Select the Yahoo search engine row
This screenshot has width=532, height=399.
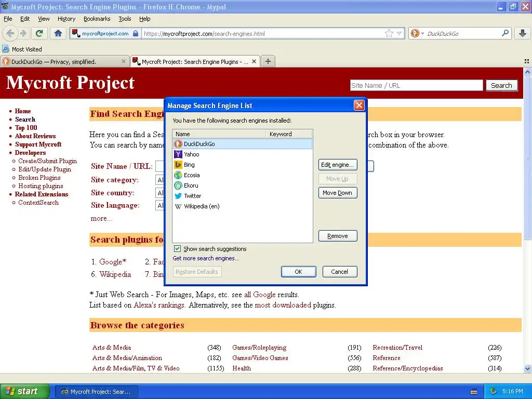click(x=243, y=154)
